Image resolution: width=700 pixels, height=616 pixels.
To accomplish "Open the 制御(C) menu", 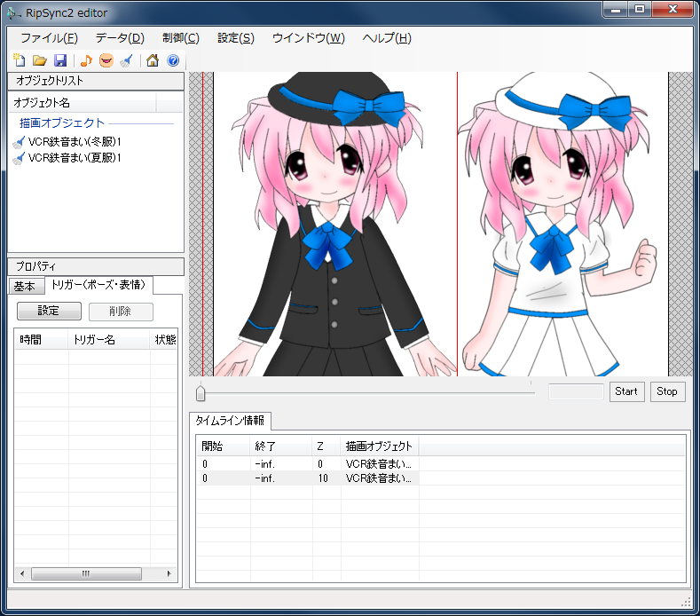I will [x=181, y=38].
